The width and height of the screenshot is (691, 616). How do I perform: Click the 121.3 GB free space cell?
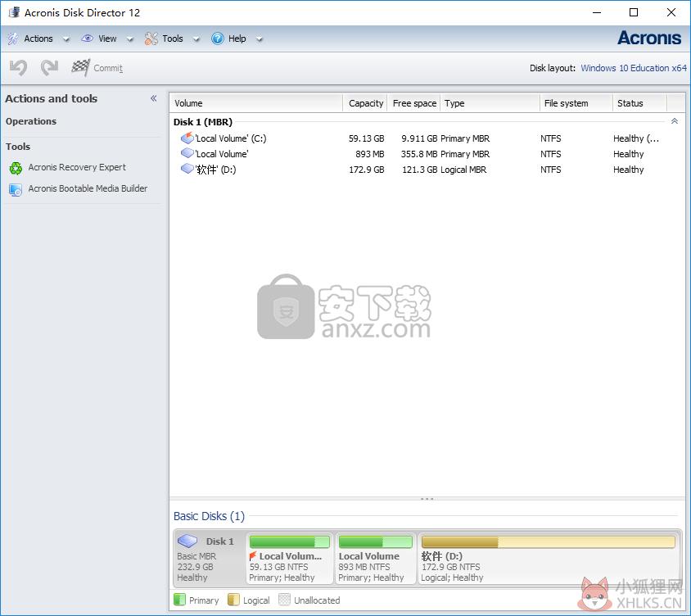tap(419, 170)
